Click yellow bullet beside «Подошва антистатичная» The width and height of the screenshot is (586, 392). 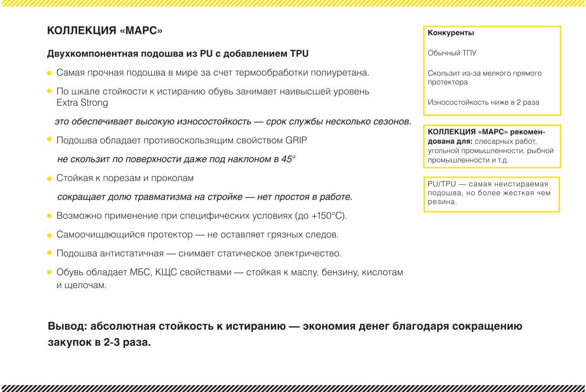click(x=50, y=253)
